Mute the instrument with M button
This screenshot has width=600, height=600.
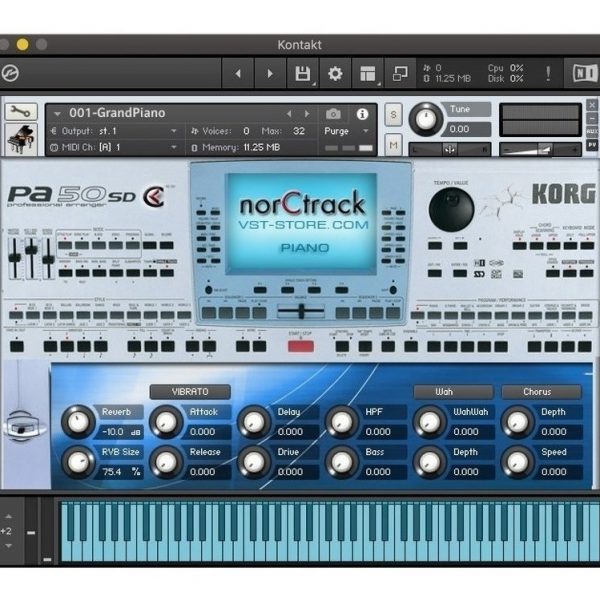393,145
